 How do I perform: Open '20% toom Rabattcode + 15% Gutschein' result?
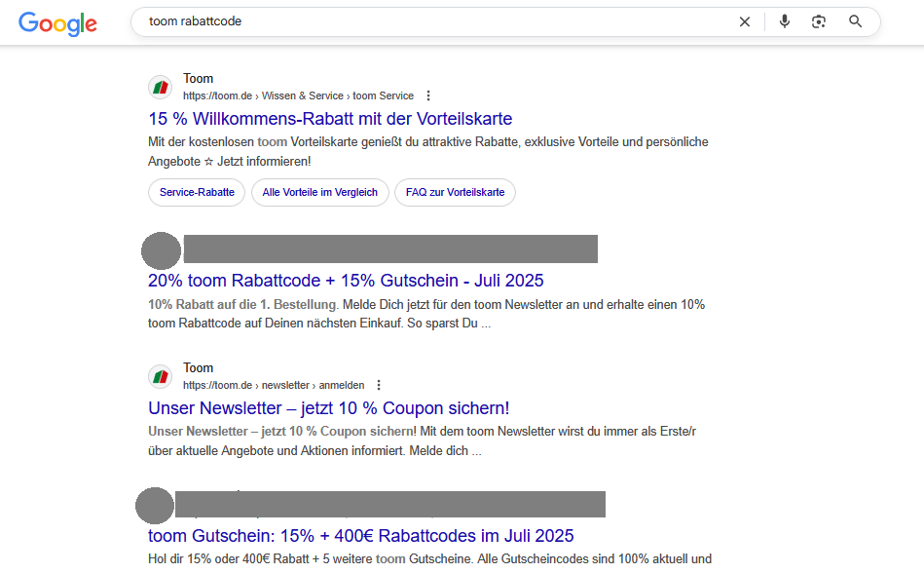point(345,281)
